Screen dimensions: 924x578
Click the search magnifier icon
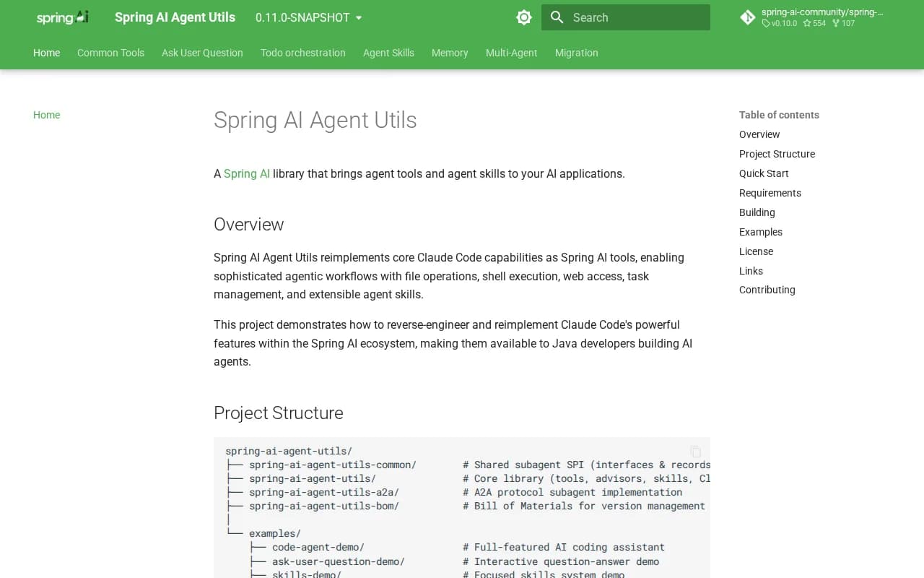tap(557, 17)
